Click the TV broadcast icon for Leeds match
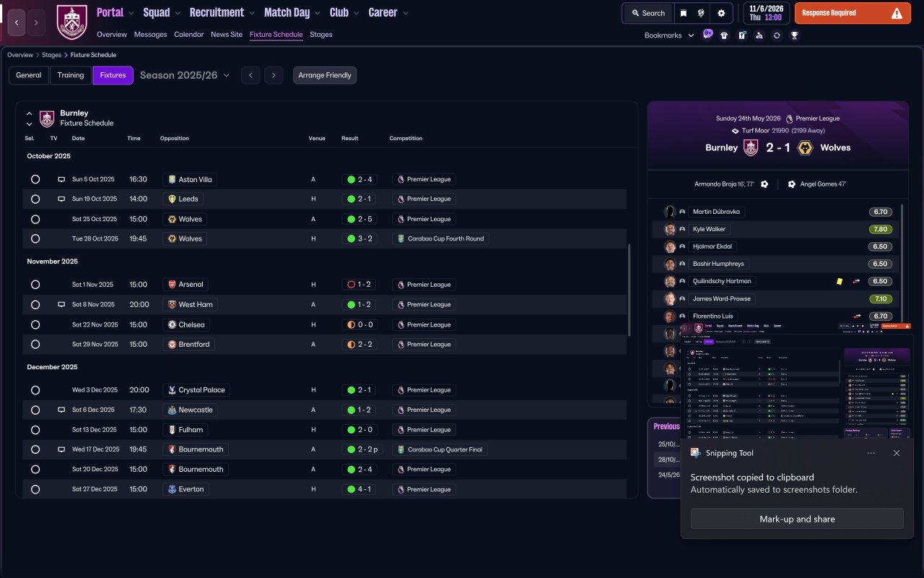 pyautogui.click(x=61, y=199)
